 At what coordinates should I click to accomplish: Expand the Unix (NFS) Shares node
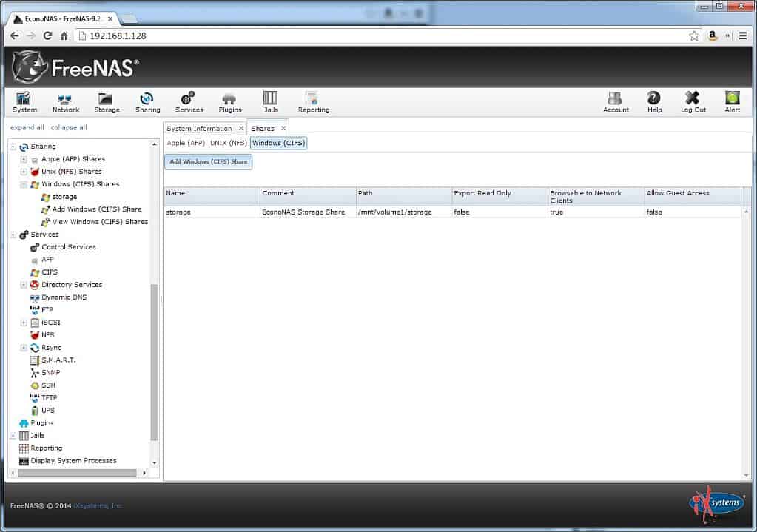24,172
